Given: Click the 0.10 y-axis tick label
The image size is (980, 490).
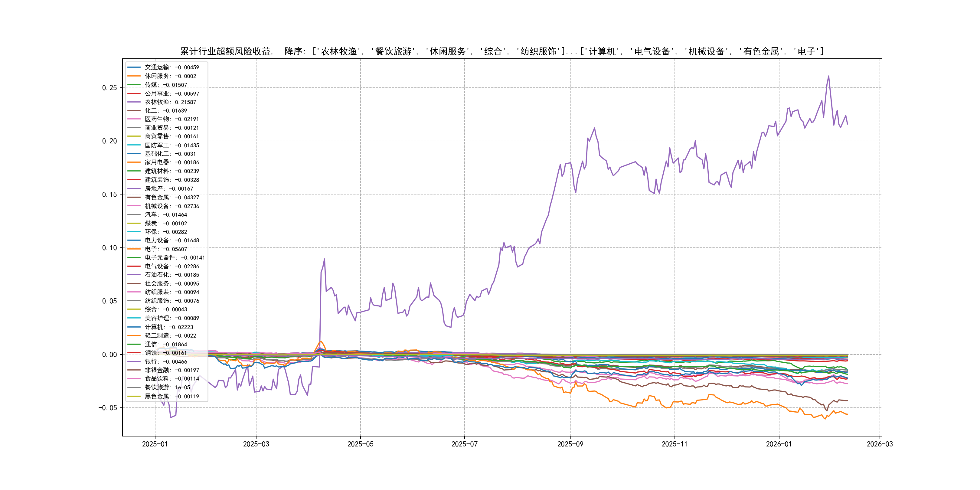Looking at the screenshot, I should pos(109,248).
